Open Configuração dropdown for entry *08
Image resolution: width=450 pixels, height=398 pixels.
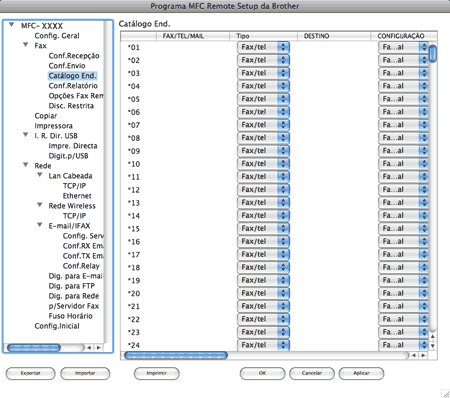tap(403, 138)
